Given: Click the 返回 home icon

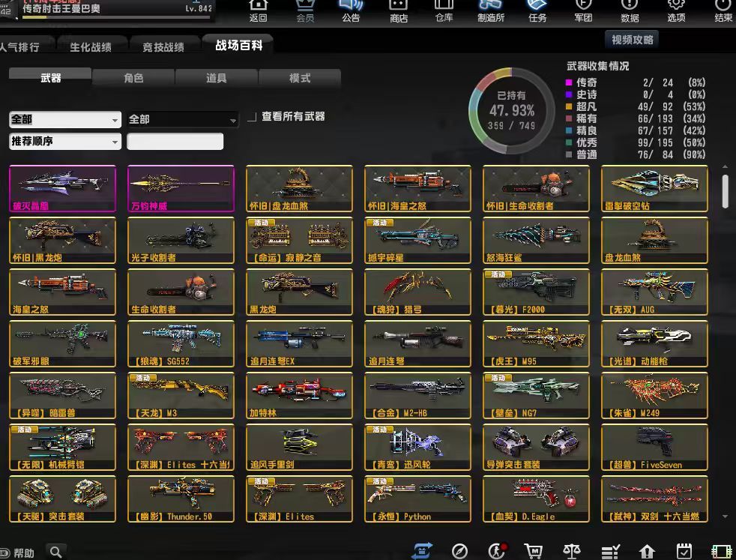Looking at the screenshot, I should 258,10.
